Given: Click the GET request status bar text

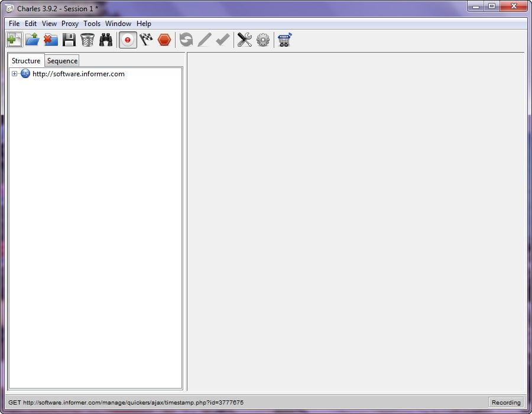Looking at the screenshot, I should pyautogui.click(x=125, y=402).
